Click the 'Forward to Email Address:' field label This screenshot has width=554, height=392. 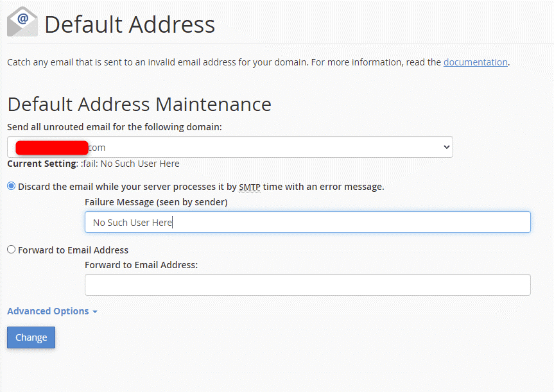(141, 264)
